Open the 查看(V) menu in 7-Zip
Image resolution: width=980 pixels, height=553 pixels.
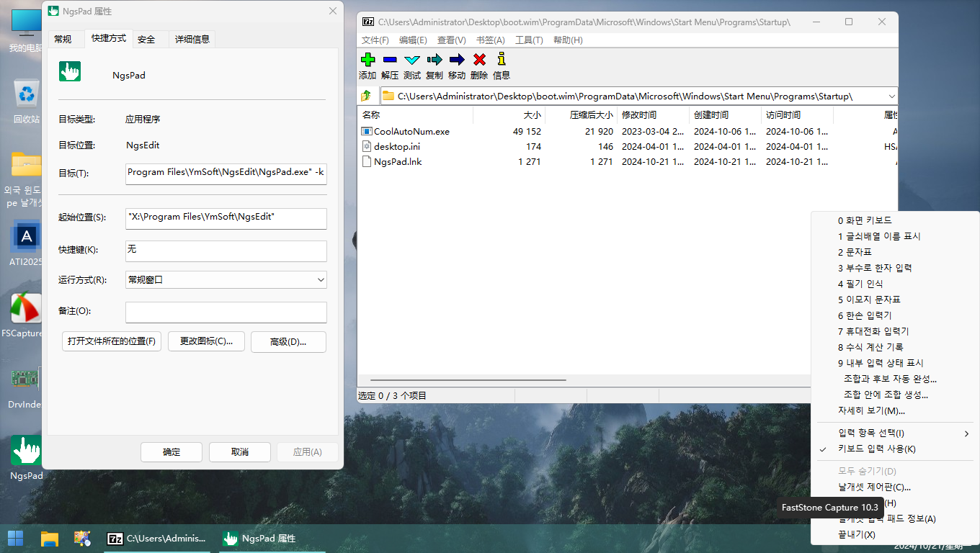(x=451, y=40)
